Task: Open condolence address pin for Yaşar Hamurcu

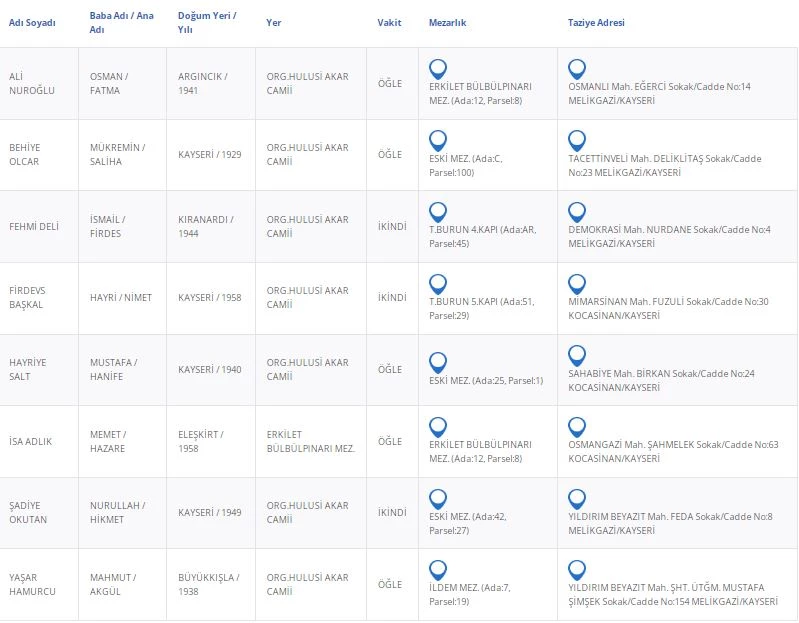Action: click(577, 570)
